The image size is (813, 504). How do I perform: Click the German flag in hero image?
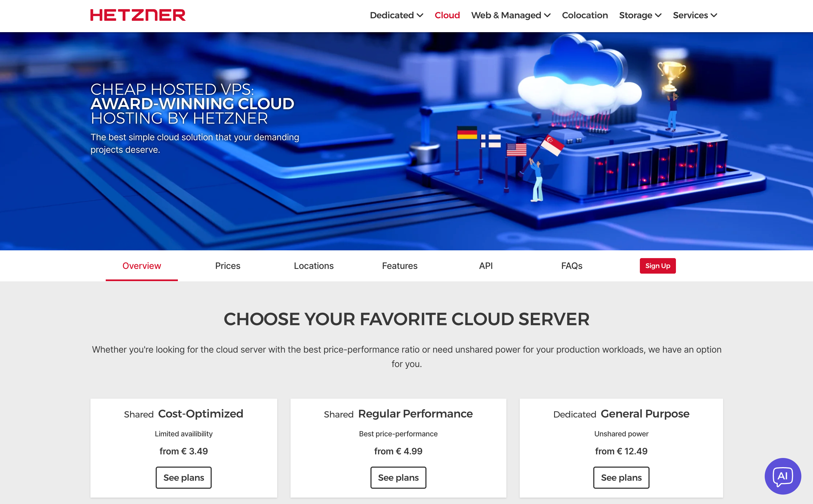[467, 132]
